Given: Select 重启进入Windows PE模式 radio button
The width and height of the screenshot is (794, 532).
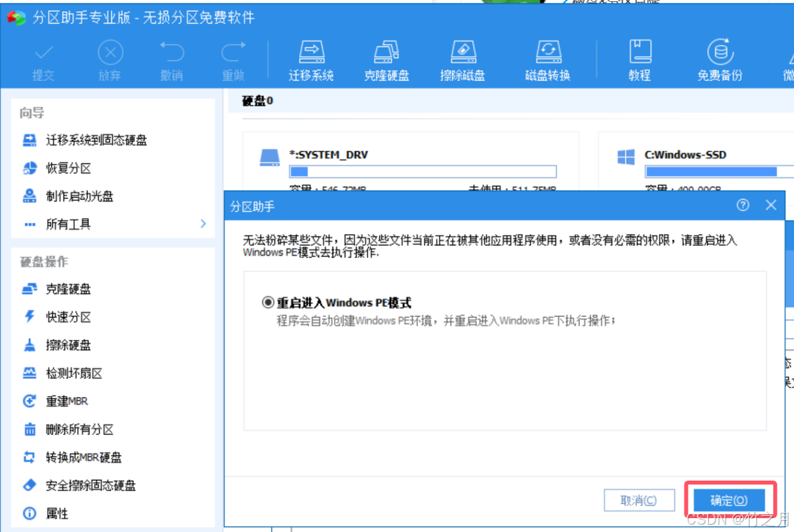Looking at the screenshot, I should (x=268, y=303).
